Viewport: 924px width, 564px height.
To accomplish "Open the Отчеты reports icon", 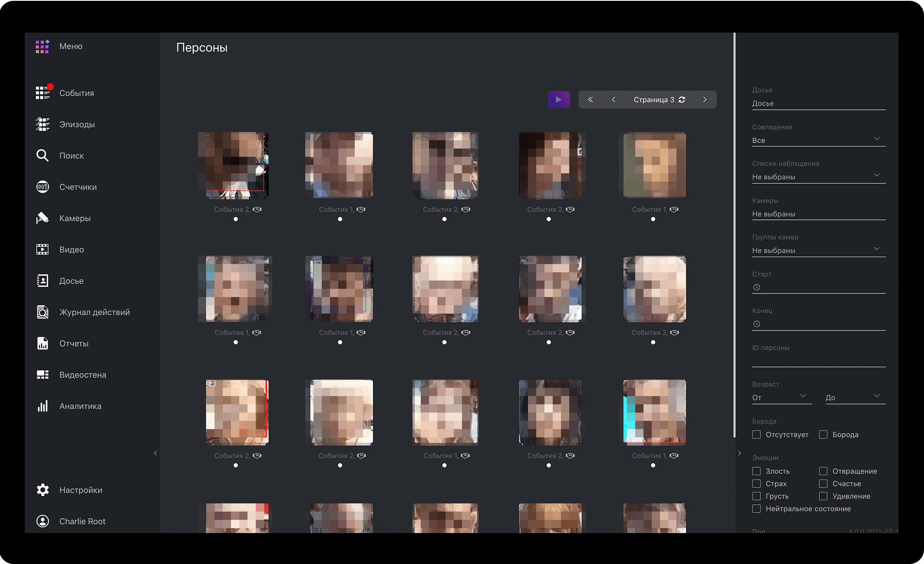I will (x=42, y=343).
